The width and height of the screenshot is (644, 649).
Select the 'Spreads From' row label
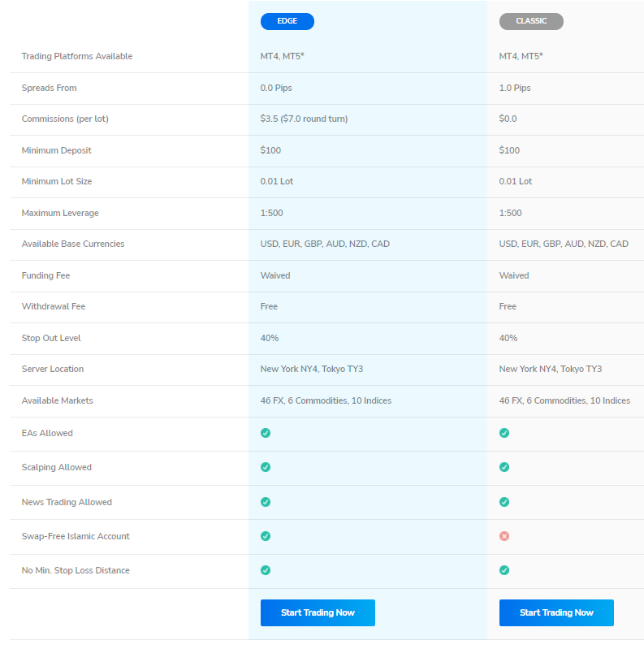(49, 88)
